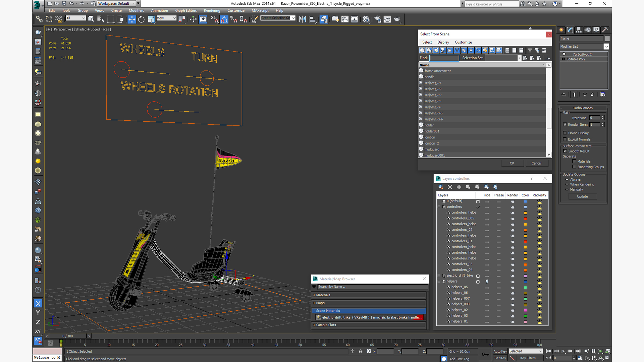Open the Rendering menu

(212, 10)
